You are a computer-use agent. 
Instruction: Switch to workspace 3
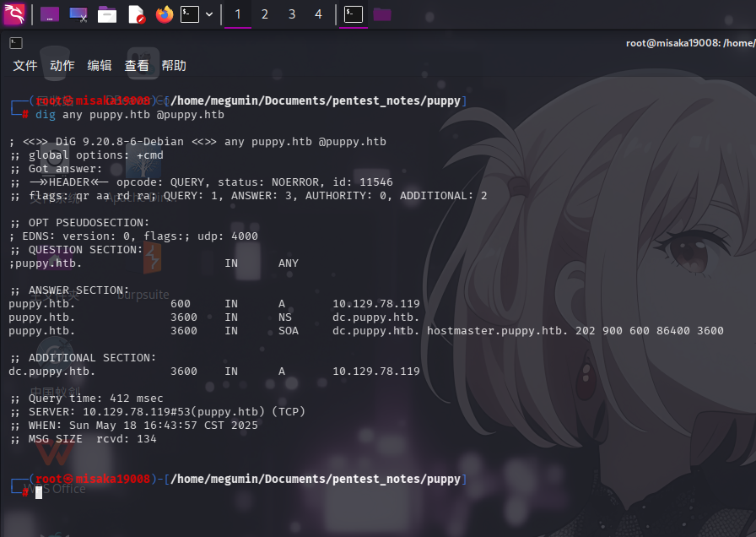click(292, 14)
